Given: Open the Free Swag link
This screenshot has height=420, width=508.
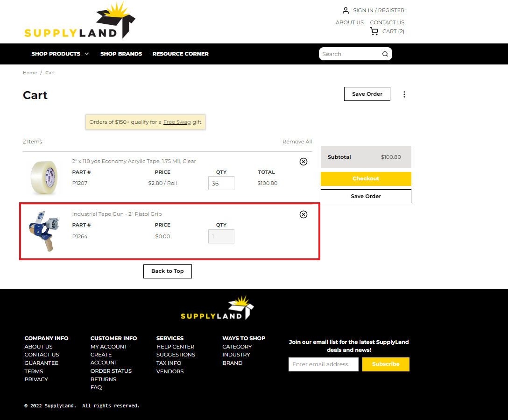Looking at the screenshot, I should (x=177, y=122).
